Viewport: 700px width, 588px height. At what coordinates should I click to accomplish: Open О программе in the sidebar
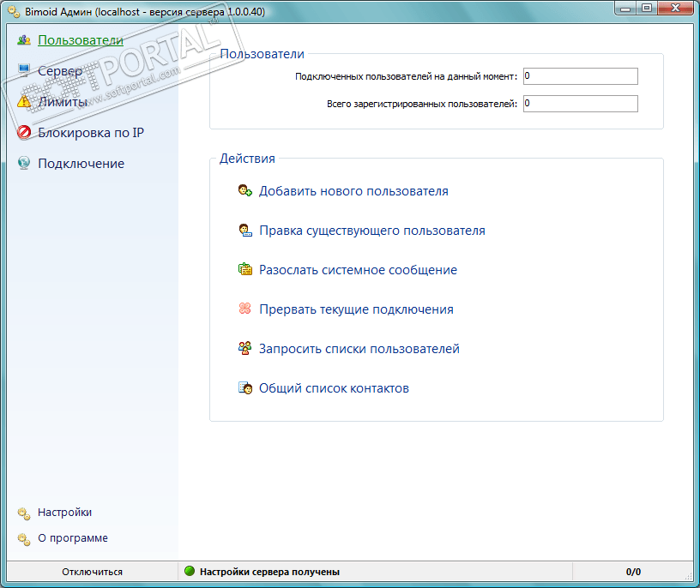[73, 538]
